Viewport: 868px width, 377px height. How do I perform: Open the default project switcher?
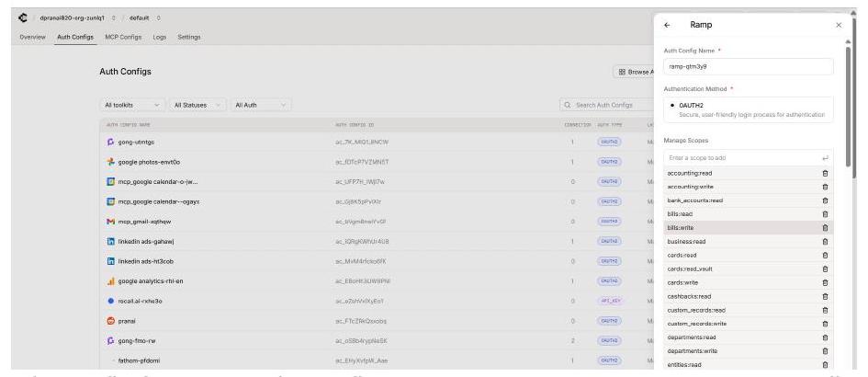click(158, 18)
